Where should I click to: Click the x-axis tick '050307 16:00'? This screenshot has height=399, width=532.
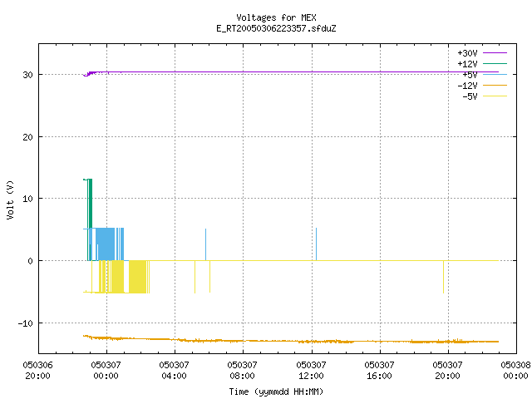click(x=379, y=371)
